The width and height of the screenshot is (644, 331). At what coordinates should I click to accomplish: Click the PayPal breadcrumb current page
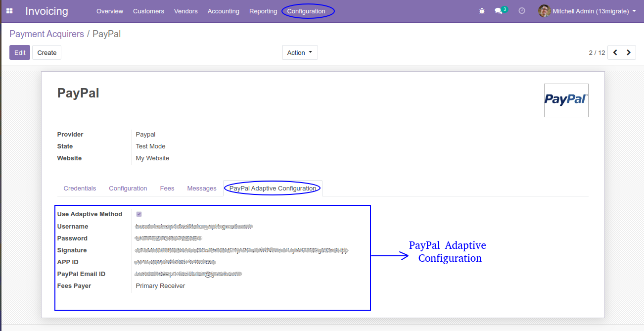coord(107,34)
